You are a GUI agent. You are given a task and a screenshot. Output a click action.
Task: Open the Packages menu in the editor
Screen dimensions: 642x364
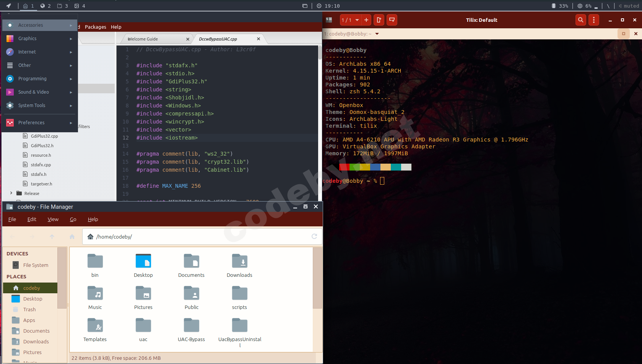click(95, 27)
